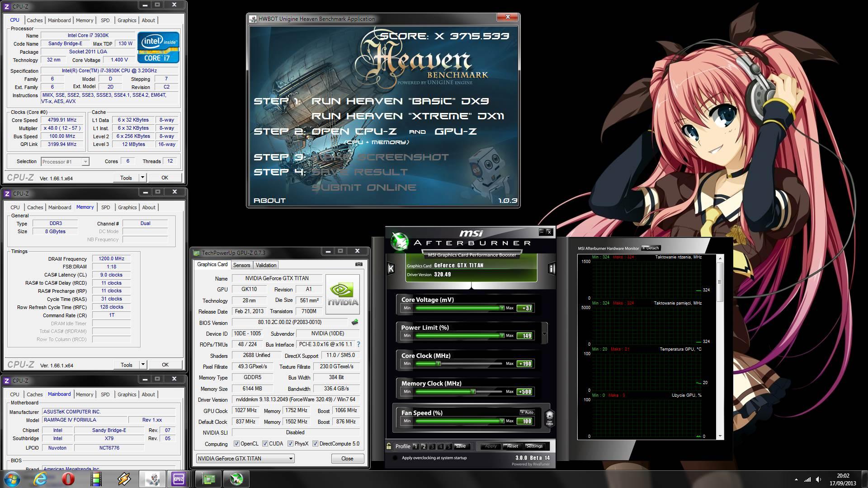Expand Tools dropdown arrow in CPU window
The image size is (868, 488).
coord(142,178)
